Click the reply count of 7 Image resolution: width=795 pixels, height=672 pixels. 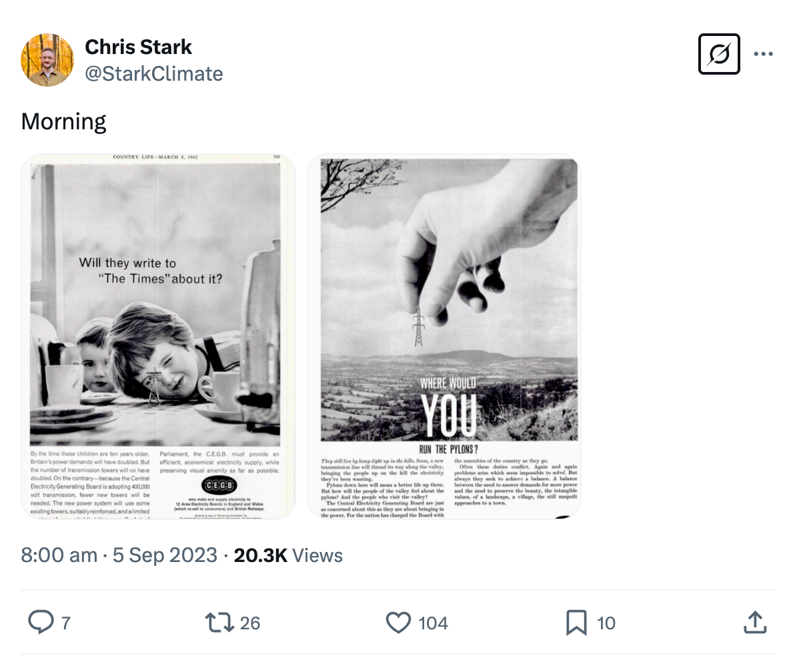[x=66, y=623]
